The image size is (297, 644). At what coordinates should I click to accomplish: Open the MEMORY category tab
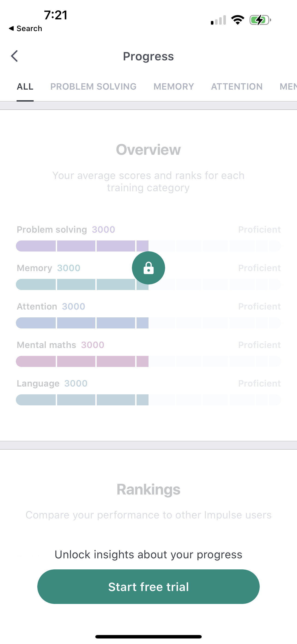click(173, 87)
